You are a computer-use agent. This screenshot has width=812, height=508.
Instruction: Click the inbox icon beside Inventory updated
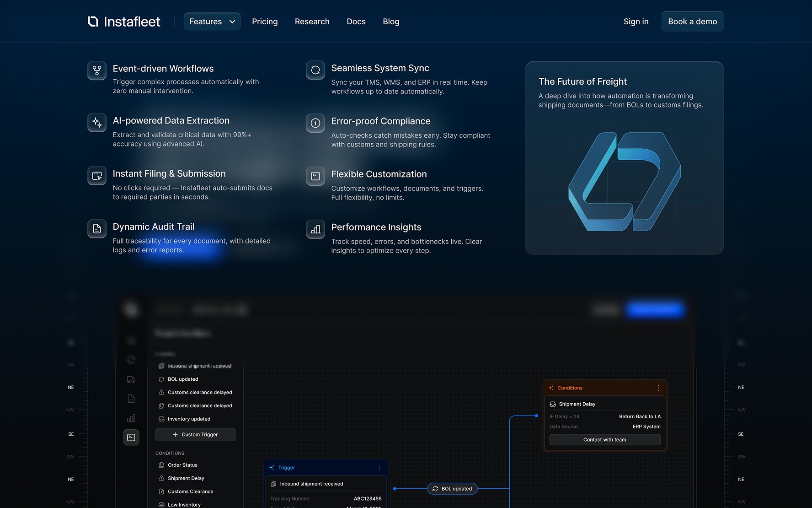coord(161,419)
